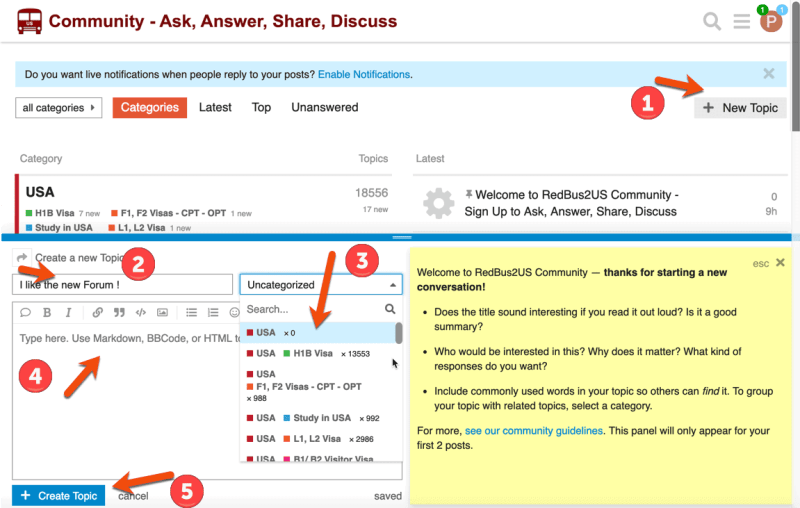Upload image using the picture icon
This screenshot has height=508, width=800.
pos(162,313)
